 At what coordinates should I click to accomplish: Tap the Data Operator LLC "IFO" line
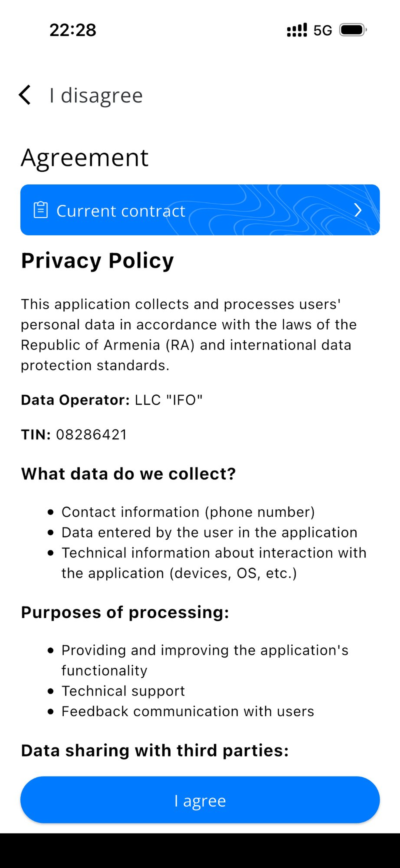tap(112, 400)
